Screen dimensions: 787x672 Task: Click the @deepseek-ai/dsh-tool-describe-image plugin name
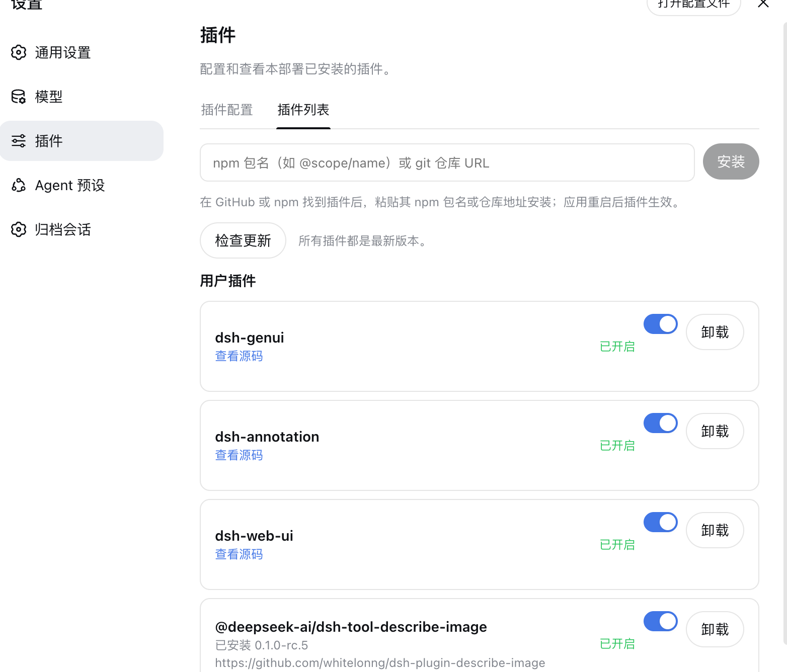click(x=351, y=627)
